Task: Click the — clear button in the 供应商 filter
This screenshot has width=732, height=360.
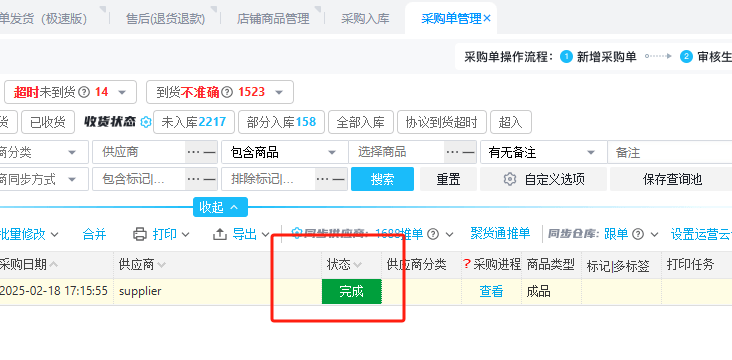Action: [210, 152]
